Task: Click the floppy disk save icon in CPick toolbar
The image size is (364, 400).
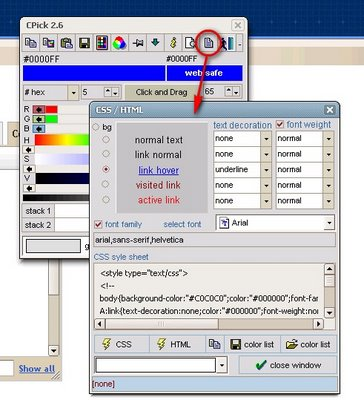Action: (x=84, y=43)
